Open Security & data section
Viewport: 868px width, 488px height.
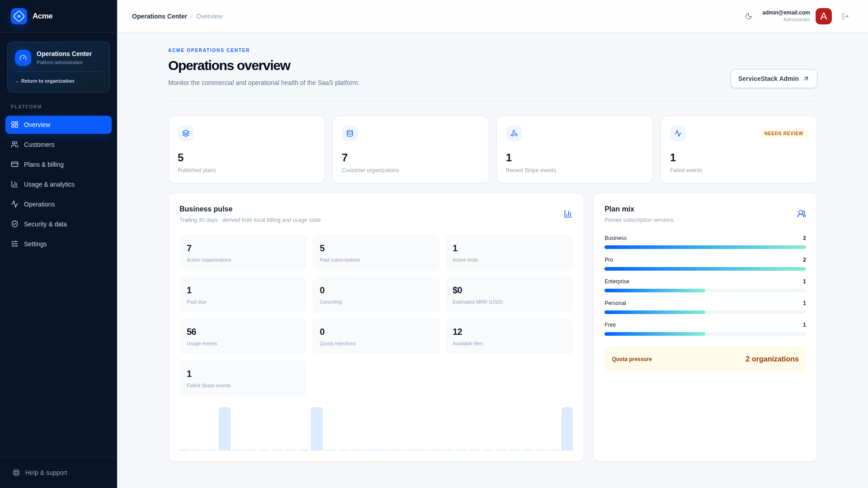point(58,224)
